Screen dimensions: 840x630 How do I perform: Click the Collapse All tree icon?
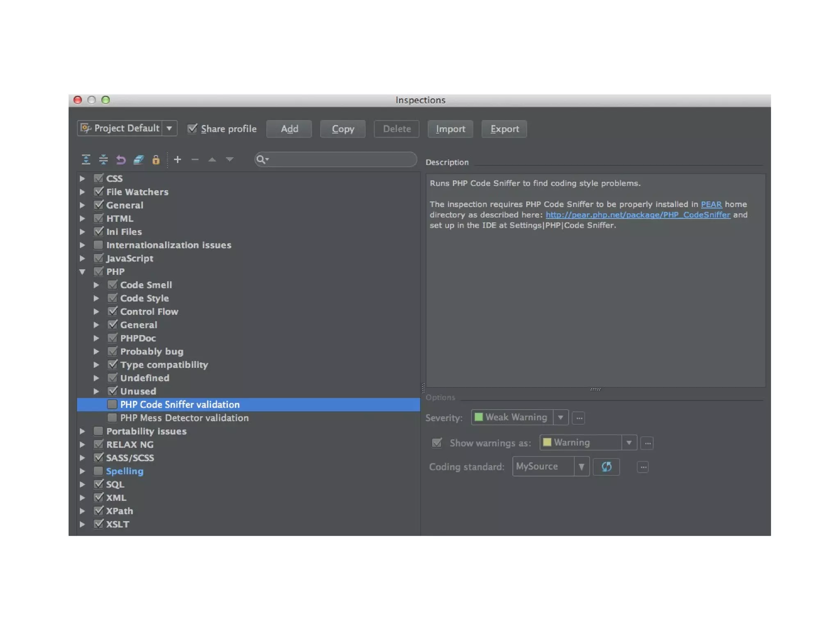(x=103, y=159)
